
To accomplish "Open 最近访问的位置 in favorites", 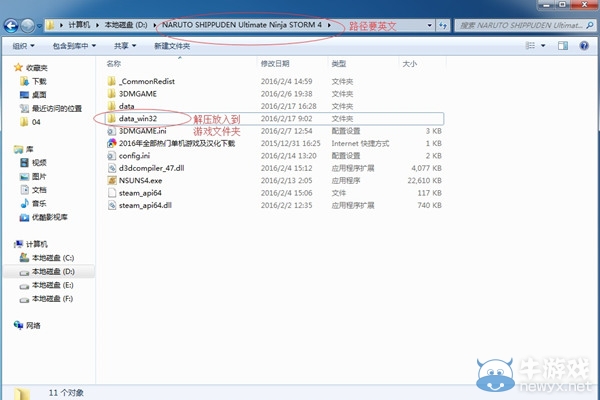I will tap(57, 108).
